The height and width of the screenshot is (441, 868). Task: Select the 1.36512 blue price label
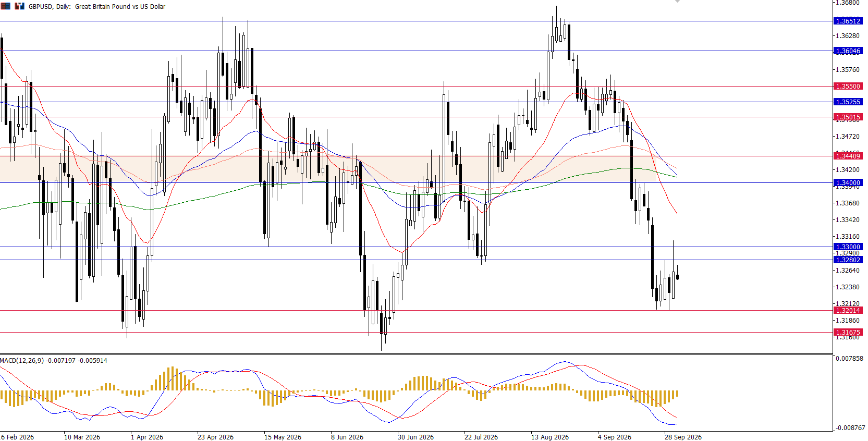(848, 21)
